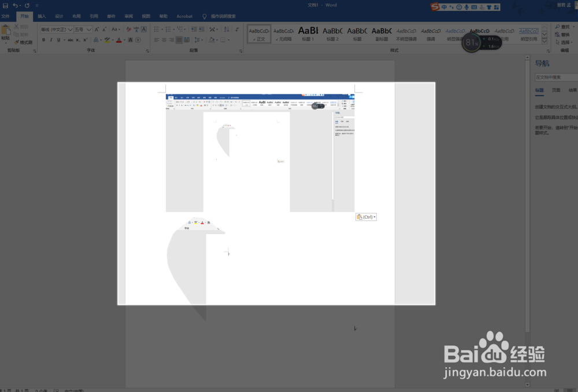Apply the Heading 1 style
Screen dimensions: 578x392
pyautogui.click(x=308, y=34)
